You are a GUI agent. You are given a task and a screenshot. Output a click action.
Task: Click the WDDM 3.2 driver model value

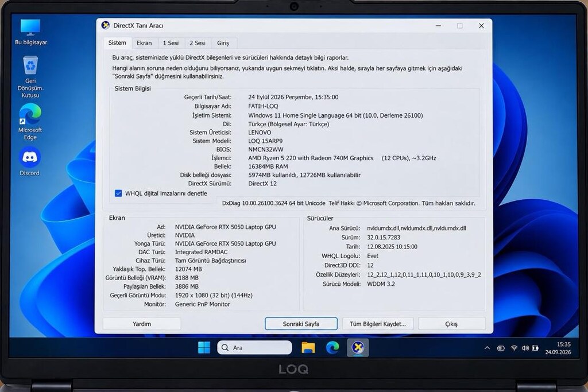(x=381, y=284)
